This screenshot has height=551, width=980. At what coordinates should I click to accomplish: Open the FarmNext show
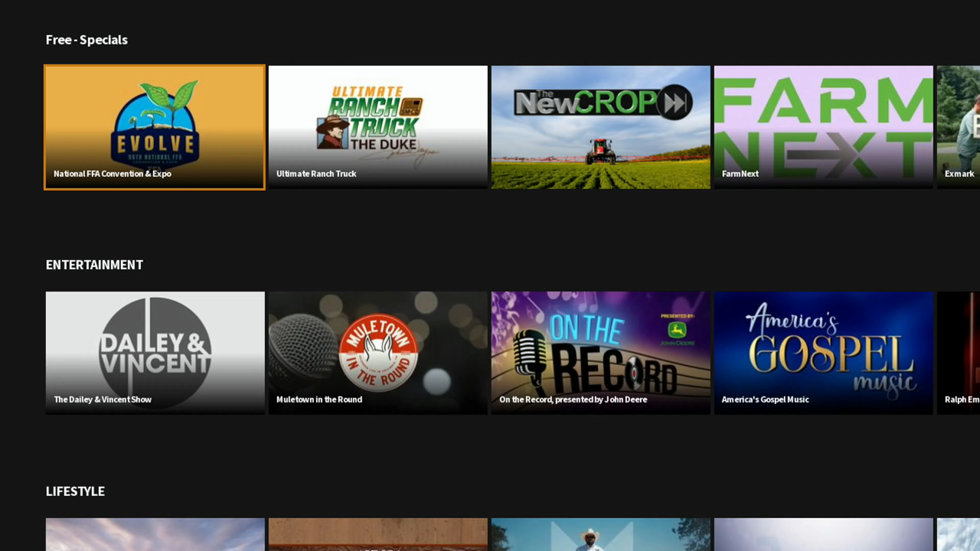[823, 127]
